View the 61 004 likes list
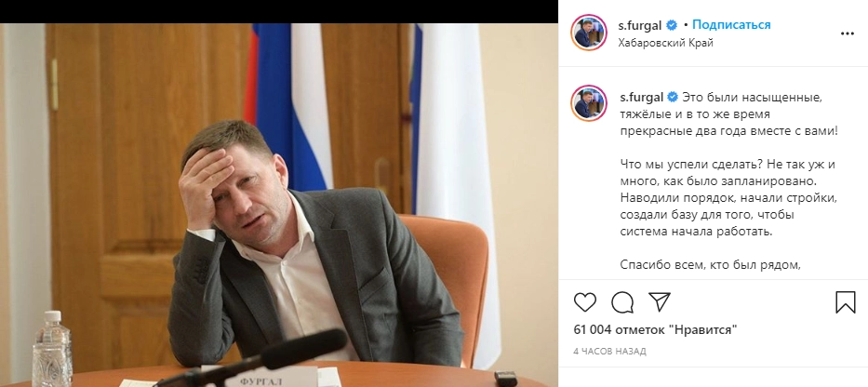 coord(656,330)
